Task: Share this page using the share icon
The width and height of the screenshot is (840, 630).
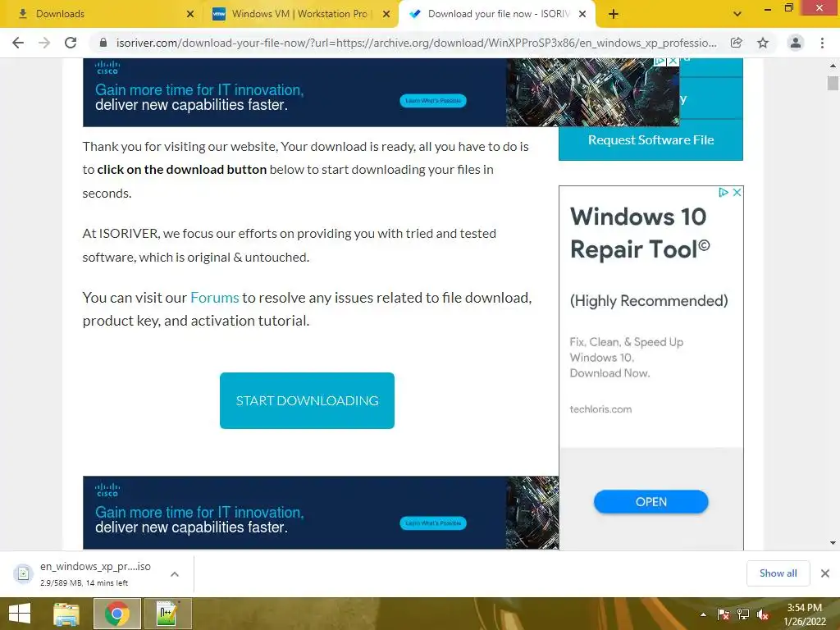Action: [737, 43]
